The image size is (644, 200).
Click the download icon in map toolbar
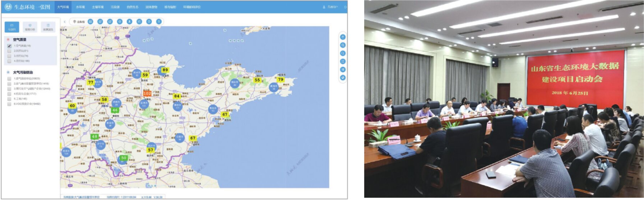[x=129, y=22]
